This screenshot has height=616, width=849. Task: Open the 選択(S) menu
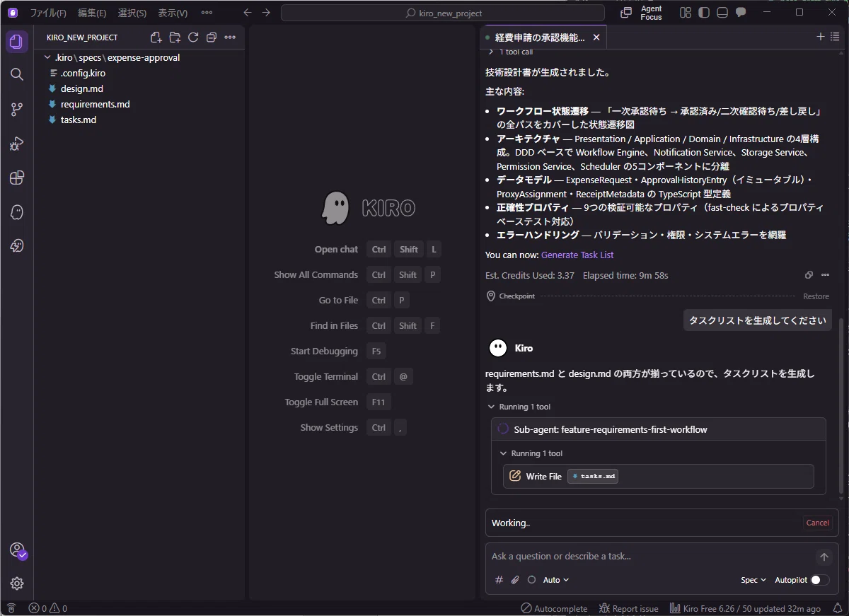click(132, 13)
